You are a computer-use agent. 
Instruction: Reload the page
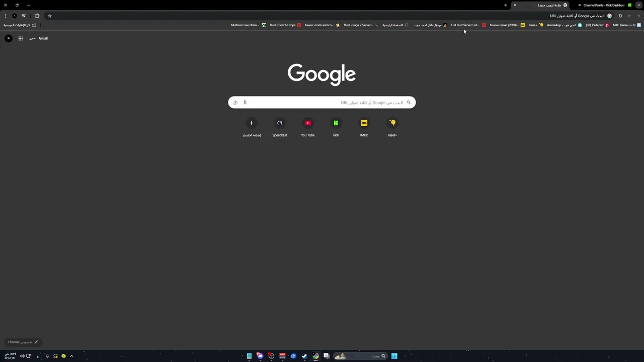click(x=620, y=16)
